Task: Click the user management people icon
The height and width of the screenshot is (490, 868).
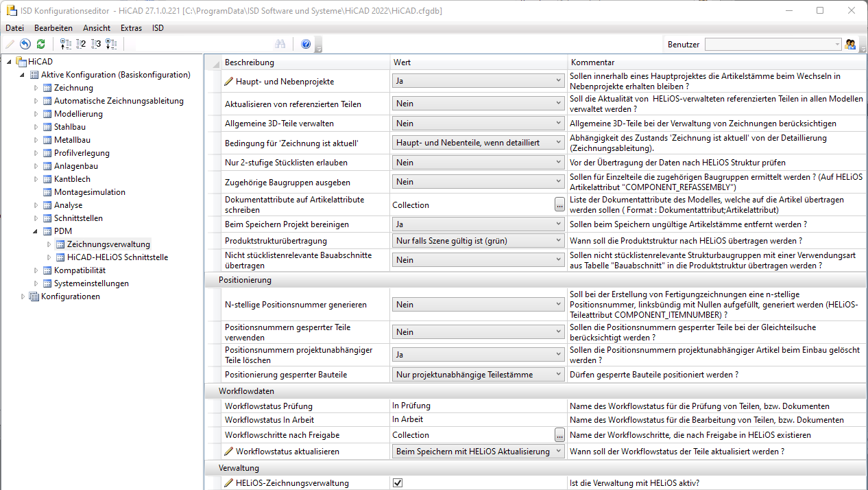Action: pyautogui.click(x=851, y=44)
